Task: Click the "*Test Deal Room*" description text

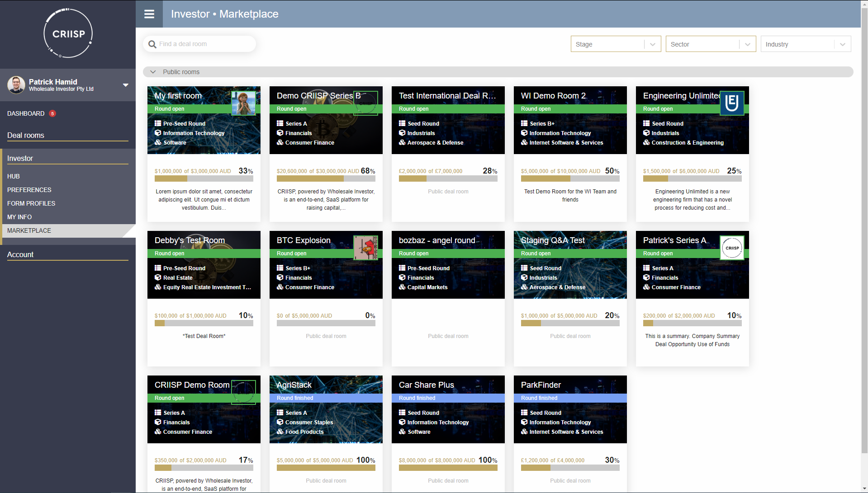Action: pos(204,336)
